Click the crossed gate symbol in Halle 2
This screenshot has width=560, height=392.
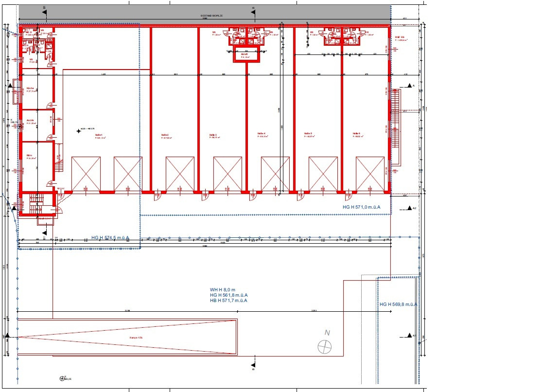180,174
